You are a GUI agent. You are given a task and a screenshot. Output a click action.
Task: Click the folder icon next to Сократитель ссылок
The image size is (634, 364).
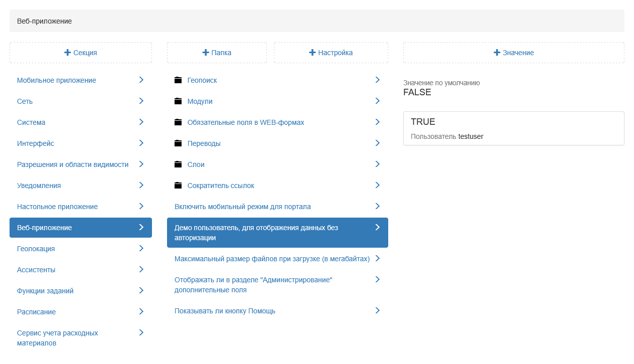point(178,186)
